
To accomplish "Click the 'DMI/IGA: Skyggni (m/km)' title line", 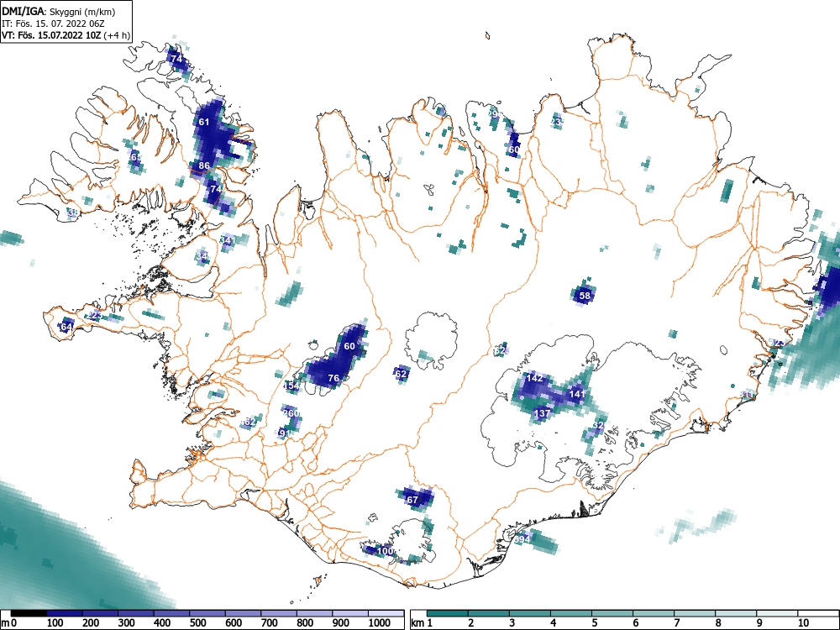I will point(59,11).
